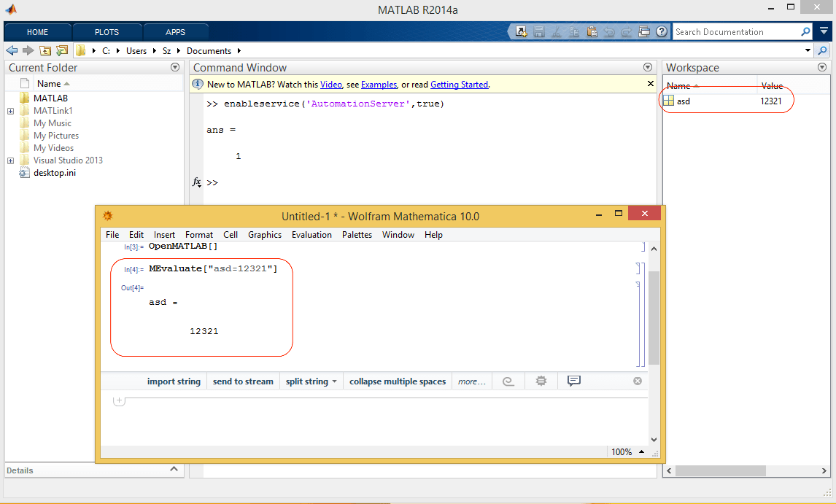Screen dimensions: 836x504
Task: Click the more... suggestions button
Action: coord(471,381)
